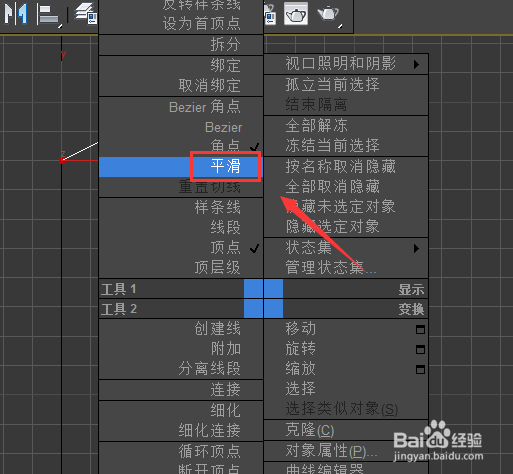This screenshot has width=513, height=474.
Task: Open 管理状态集... dialog
Action: pyautogui.click(x=331, y=268)
